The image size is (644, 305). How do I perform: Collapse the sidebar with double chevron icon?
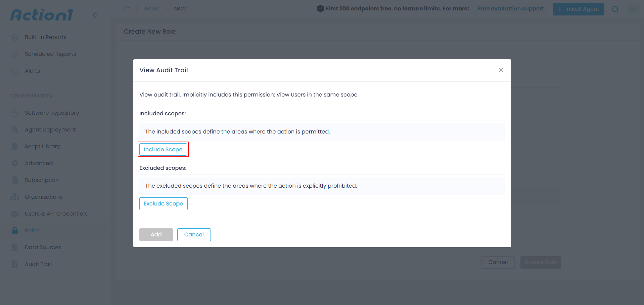coord(96,15)
